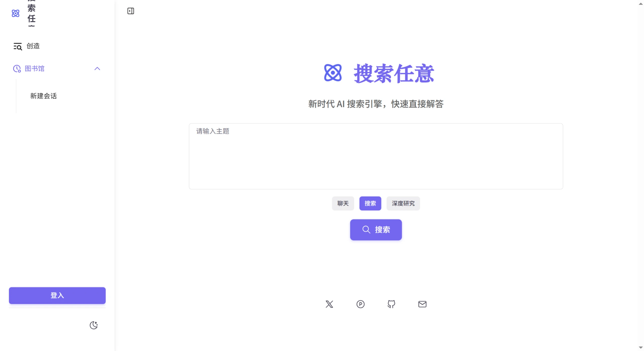Click the email envelope icon
Viewport: 644px width, 351px height.
tap(422, 304)
